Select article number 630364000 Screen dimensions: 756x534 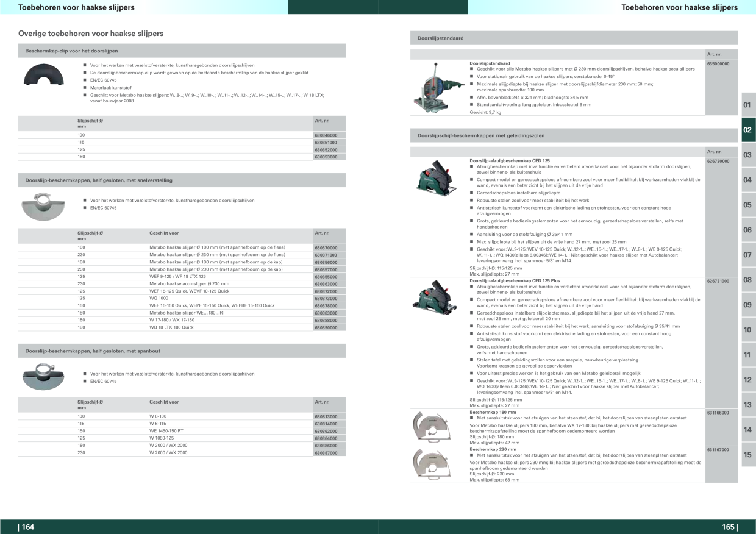tap(326, 438)
